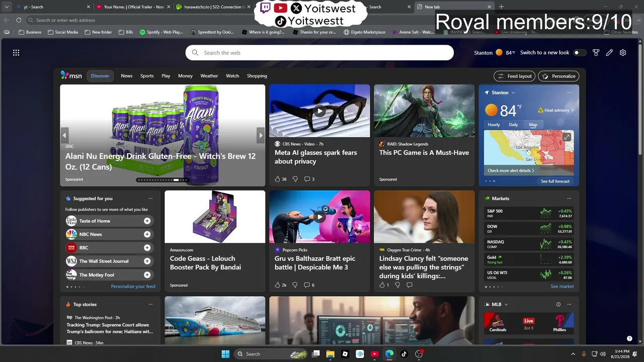Screen dimensions: 644x362
Task: Open the apps grid launcher icon
Action: [x=16, y=53]
